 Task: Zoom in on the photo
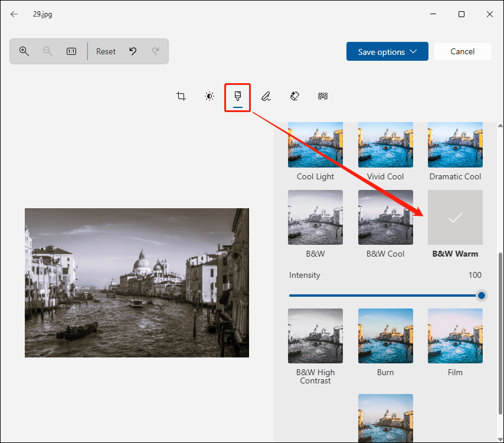24,51
